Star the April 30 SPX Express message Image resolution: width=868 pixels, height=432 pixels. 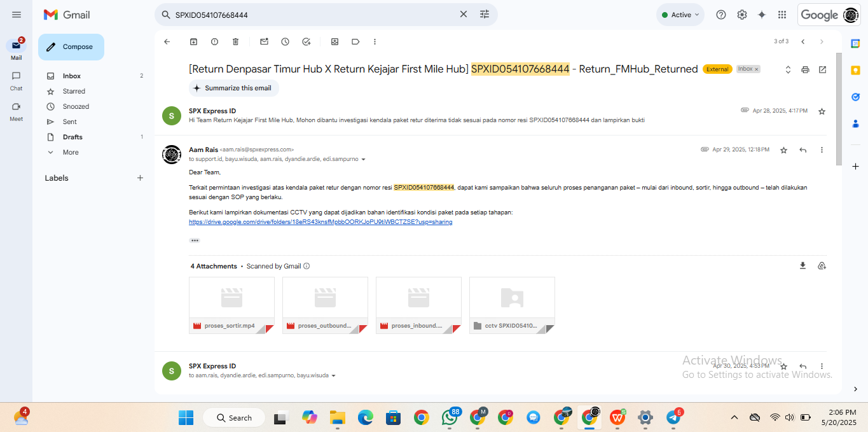[783, 366]
